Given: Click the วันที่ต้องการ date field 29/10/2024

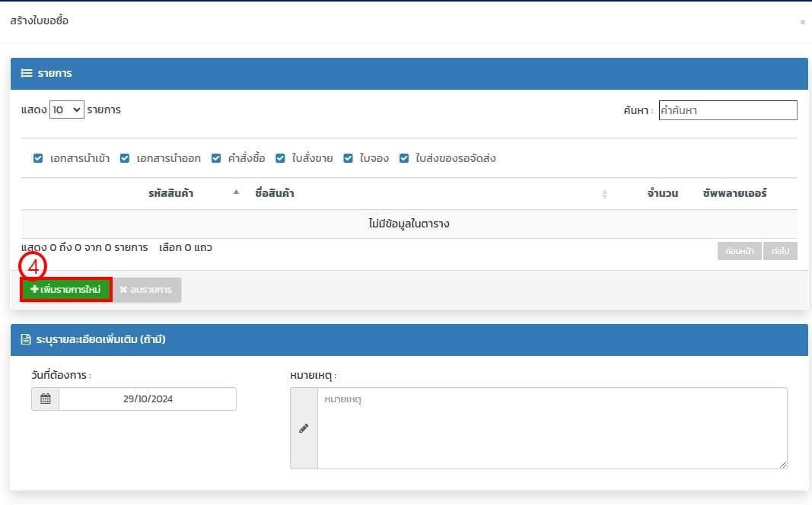Looking at the screenshot, I should tap(148, 399).
